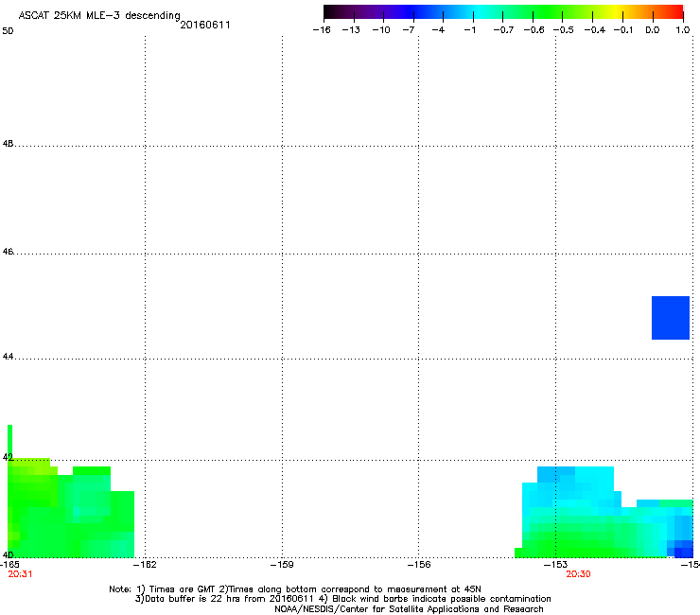Click the color bar label '-0.6'
The image size is (700, 615).
534,30
